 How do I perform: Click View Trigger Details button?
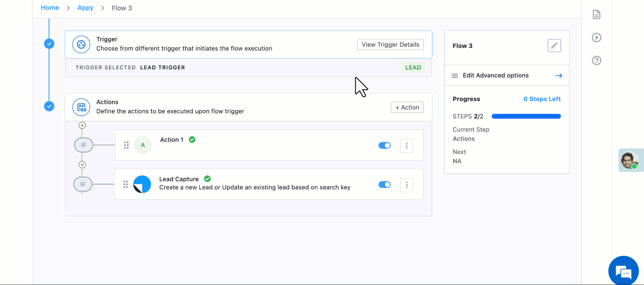pyautogui.click(x=390, y=45)
